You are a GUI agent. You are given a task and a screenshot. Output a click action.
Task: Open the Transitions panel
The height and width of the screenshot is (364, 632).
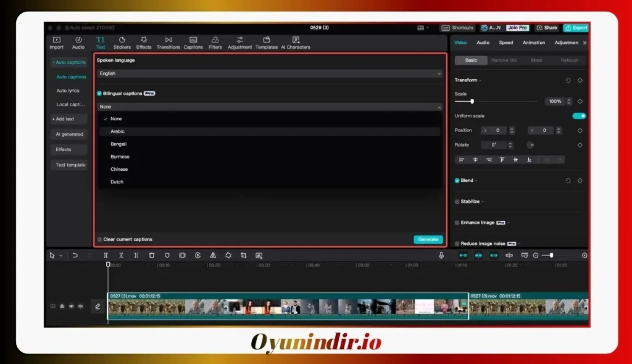coord(168,43)
